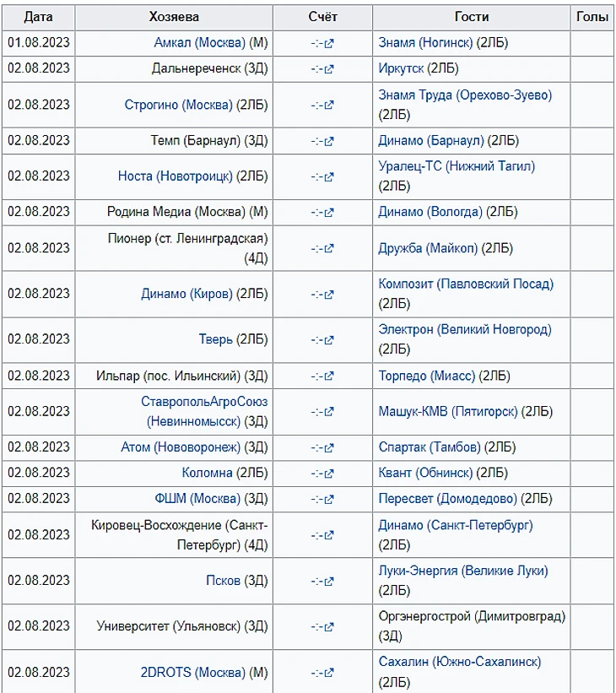Open external score link for 2DROTS match
Viewport: 616px width, 693px height.
coord(322,673)
